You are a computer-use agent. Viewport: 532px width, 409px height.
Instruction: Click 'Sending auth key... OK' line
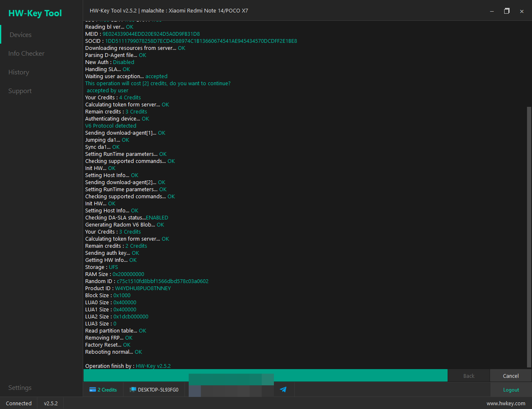[x=112, y=253]
